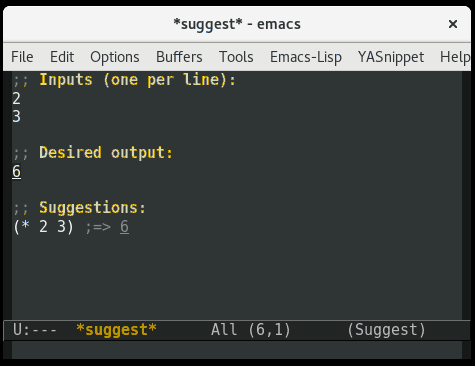Screen dimensions: 475x366
Task: Place cursor on the desired output value 6
Action: click(16, 171)
